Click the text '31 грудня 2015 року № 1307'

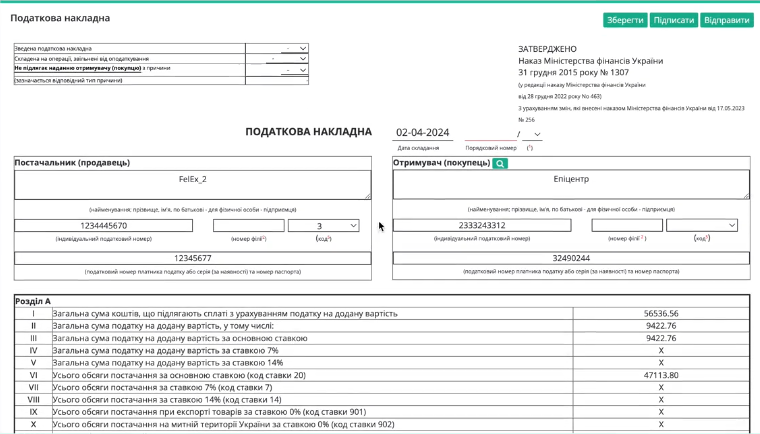[x=573, y=73]
